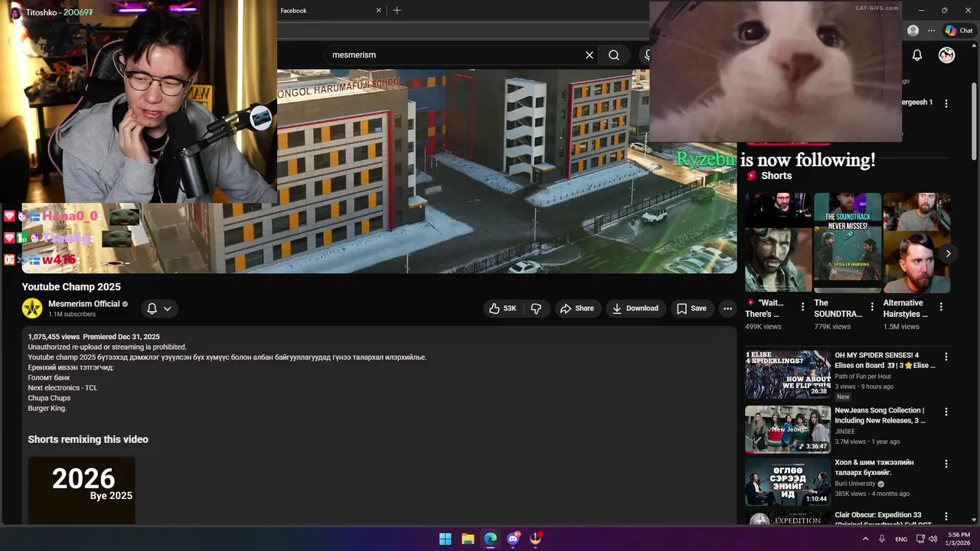Viewport: 980px width, 551px height.
Task: Open options for NewJeans Song Collection
Action: pos(946,412)
